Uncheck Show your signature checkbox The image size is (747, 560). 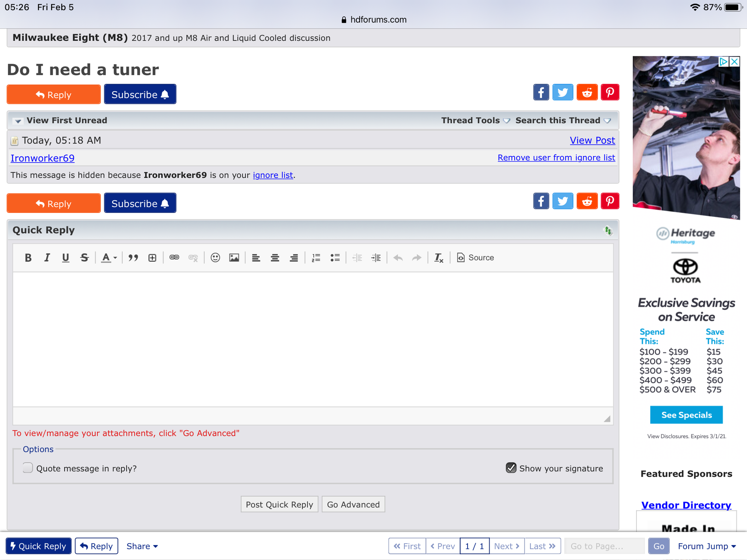click(x=511, y=468)
